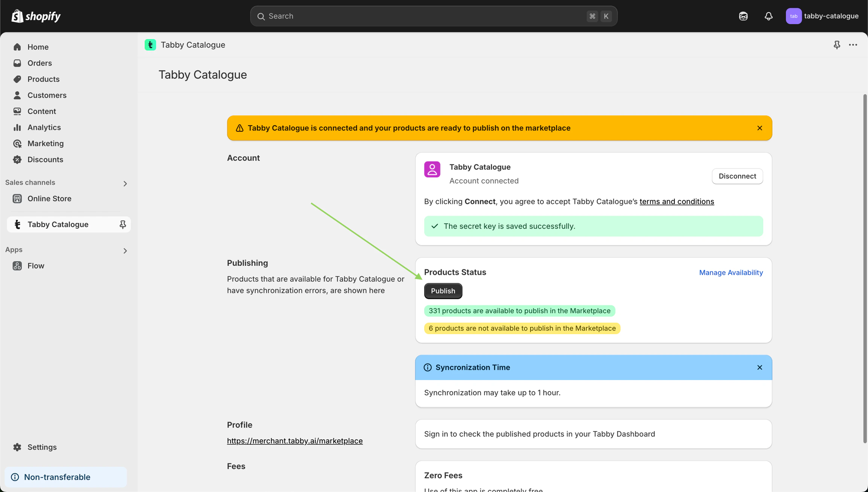Open the Sidekick assistant icon in top bar
Viewport: 868px width, 492px height.
point(743,16)
